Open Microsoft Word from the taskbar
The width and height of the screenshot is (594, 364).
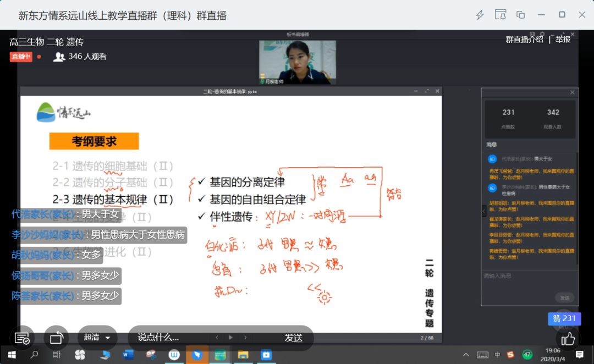[x=128, y=355]
